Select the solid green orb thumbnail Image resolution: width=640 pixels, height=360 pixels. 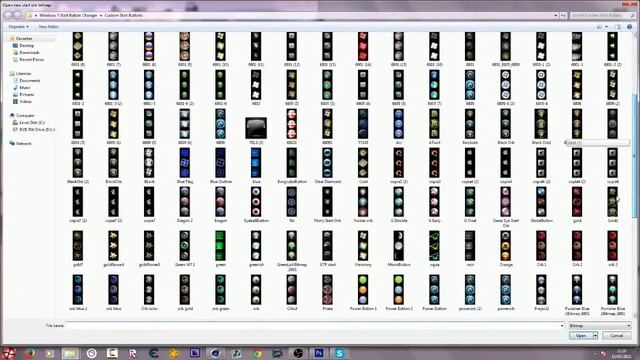pos(220,246)
